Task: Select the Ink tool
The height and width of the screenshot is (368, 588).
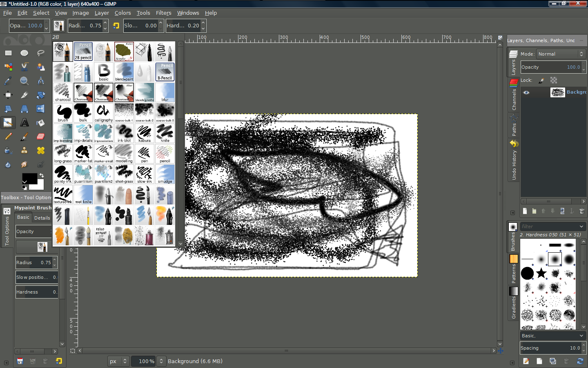Action: click(x=8, y=150)
